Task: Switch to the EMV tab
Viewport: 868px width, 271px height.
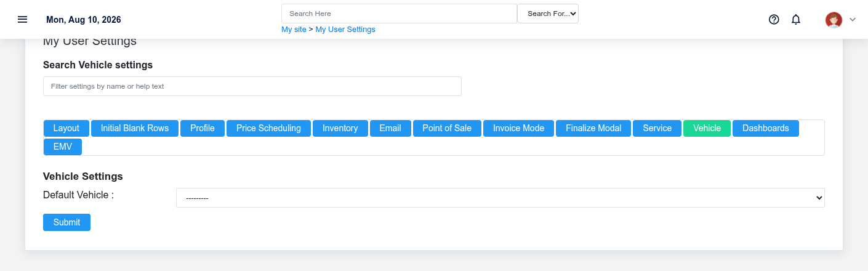Action: tap(63, 147)
